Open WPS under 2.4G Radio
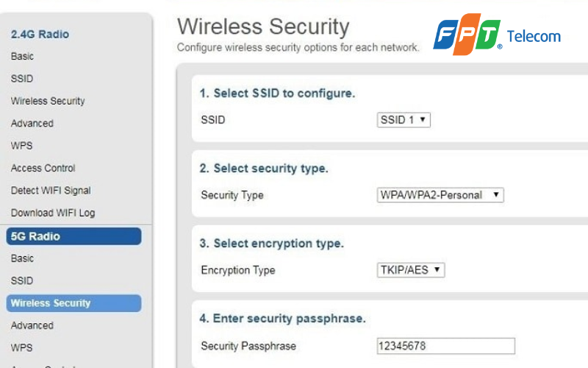Viewport: 588px width, 368px height. (22, 146)
